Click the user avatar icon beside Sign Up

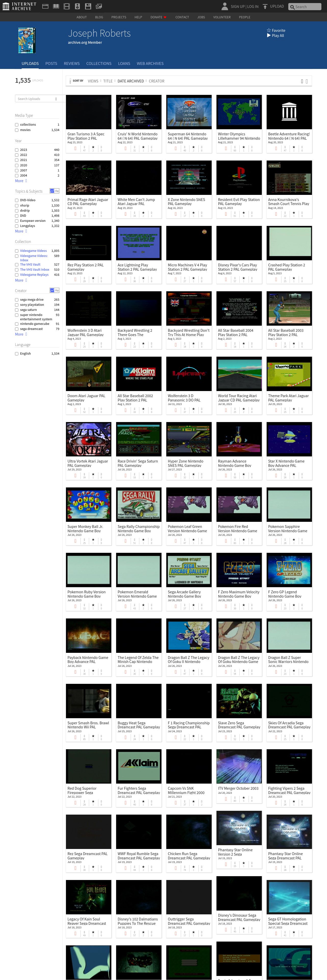pyautogui.click(x=225, y=6)
